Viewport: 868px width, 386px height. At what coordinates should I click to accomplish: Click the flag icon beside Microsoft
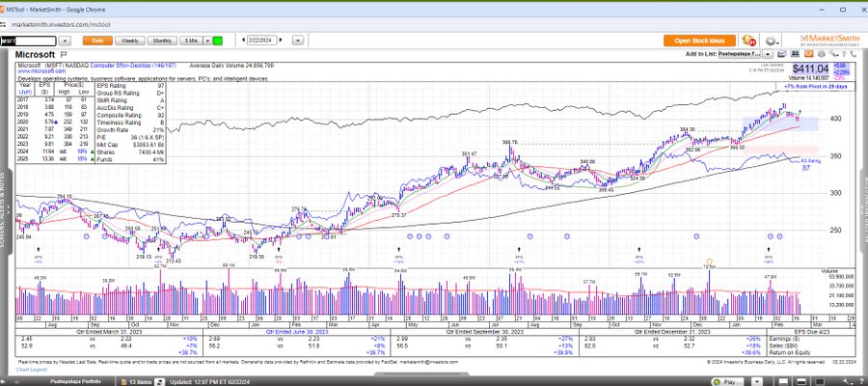pyautogui.click(x=63, y=55)
